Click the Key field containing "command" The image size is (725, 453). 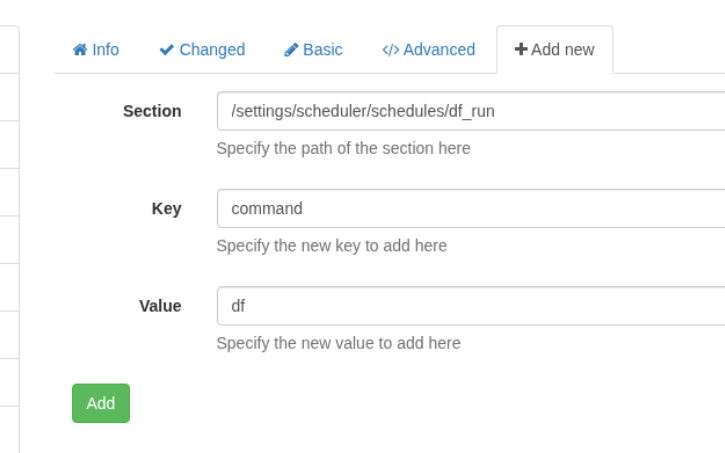click(470, 209)
